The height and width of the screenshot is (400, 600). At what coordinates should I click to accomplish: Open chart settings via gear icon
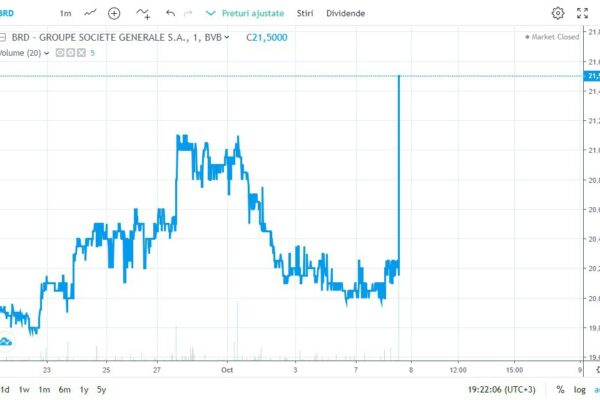tap(558, 13)
